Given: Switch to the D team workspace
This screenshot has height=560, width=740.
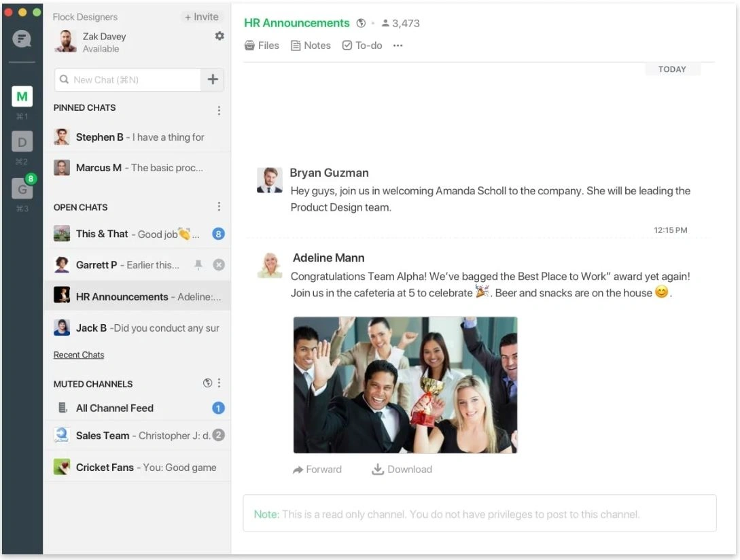Looking at the screenshot, I should click(22, 142).
